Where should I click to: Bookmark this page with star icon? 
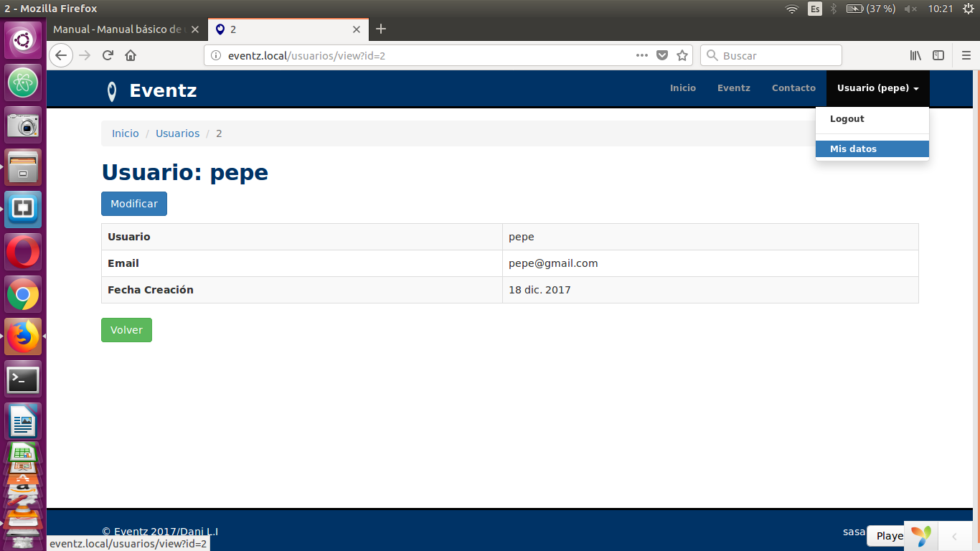(x=682, y=55)
